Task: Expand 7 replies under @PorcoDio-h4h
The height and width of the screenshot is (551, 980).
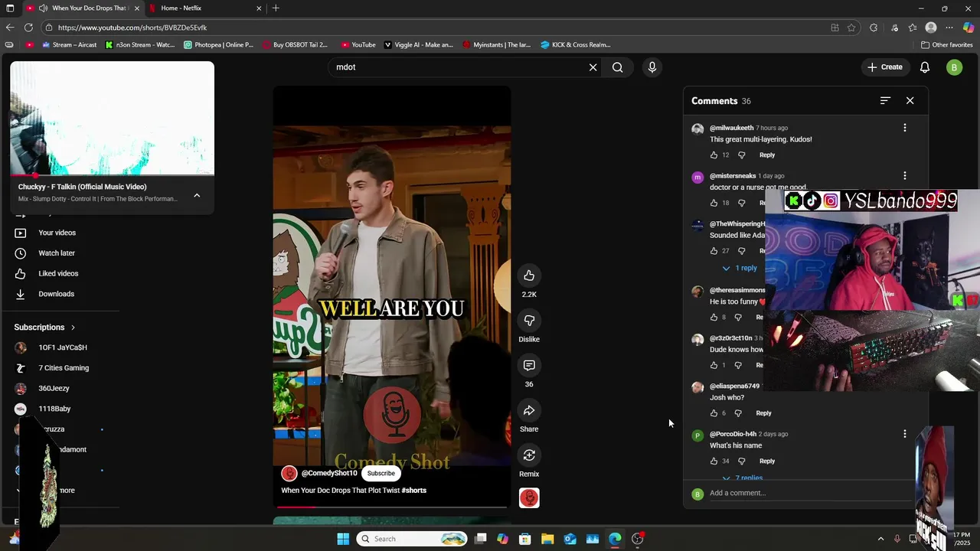Action: (743, 478)
